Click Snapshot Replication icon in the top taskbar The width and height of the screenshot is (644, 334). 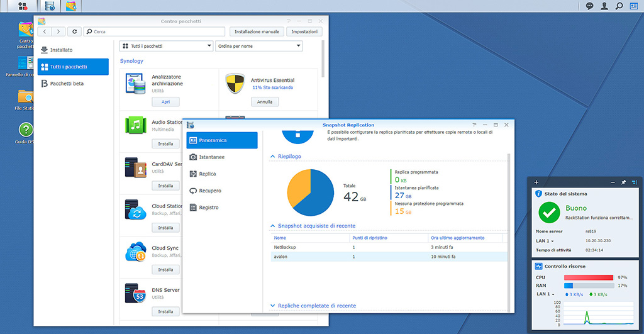click(50, 6)
